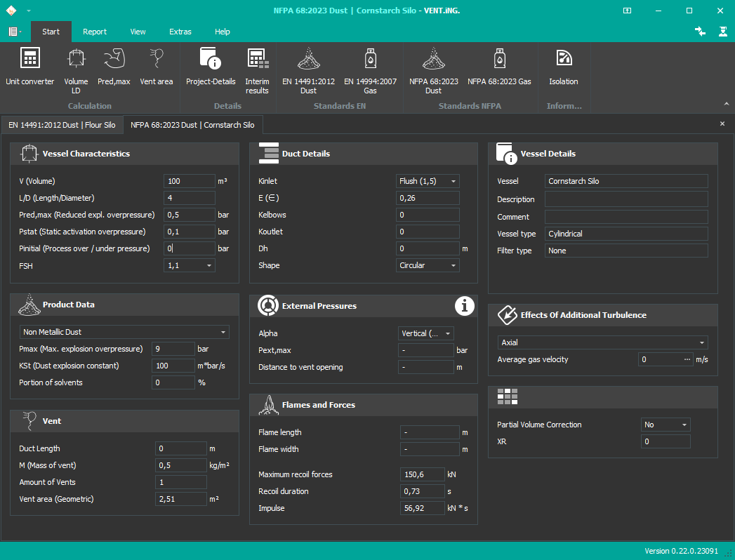
Task: Switch to the Report ribbon tab
Action: click(95, 32)
